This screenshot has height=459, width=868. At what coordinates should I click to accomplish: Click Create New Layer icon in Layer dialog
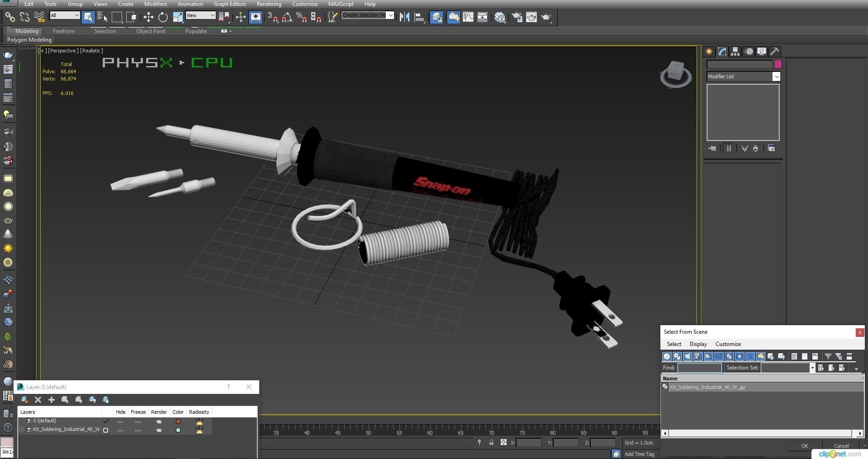[x=24, y=400]
